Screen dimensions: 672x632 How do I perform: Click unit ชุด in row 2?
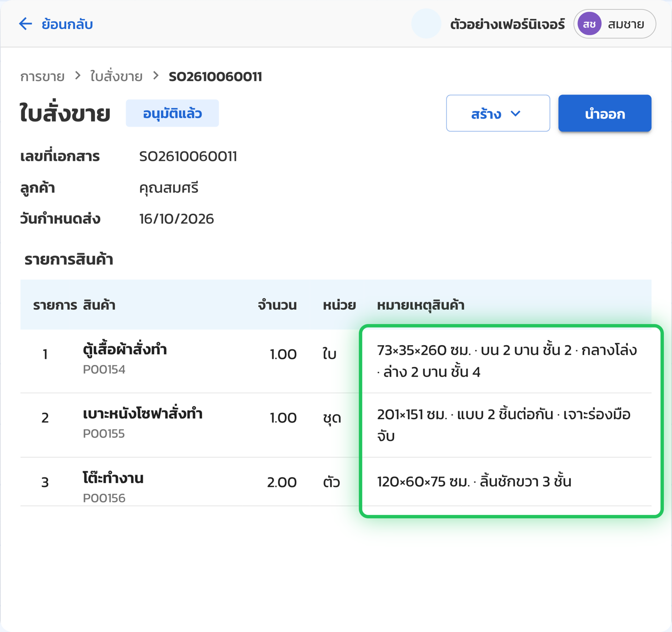(x=332, y=418)
